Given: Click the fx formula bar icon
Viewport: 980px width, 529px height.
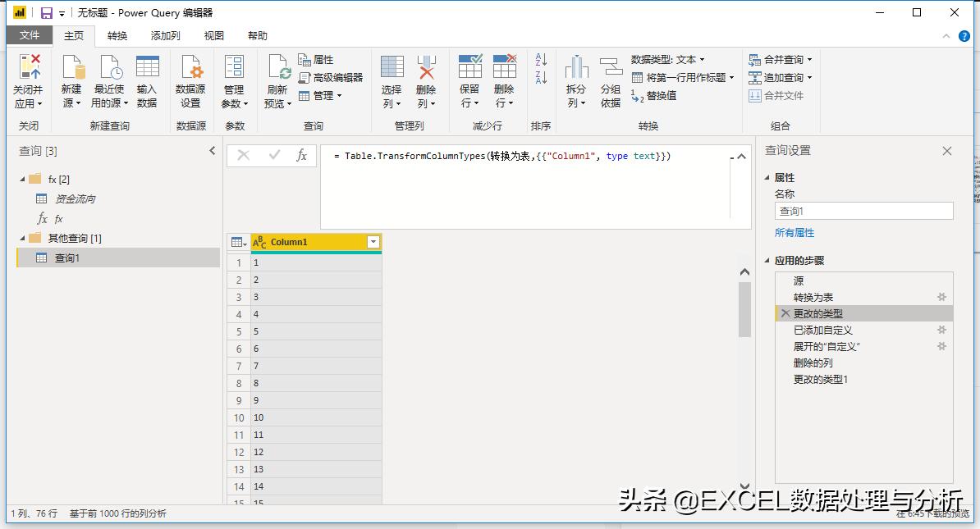Looking at the screenshot, I should [301, 156].
